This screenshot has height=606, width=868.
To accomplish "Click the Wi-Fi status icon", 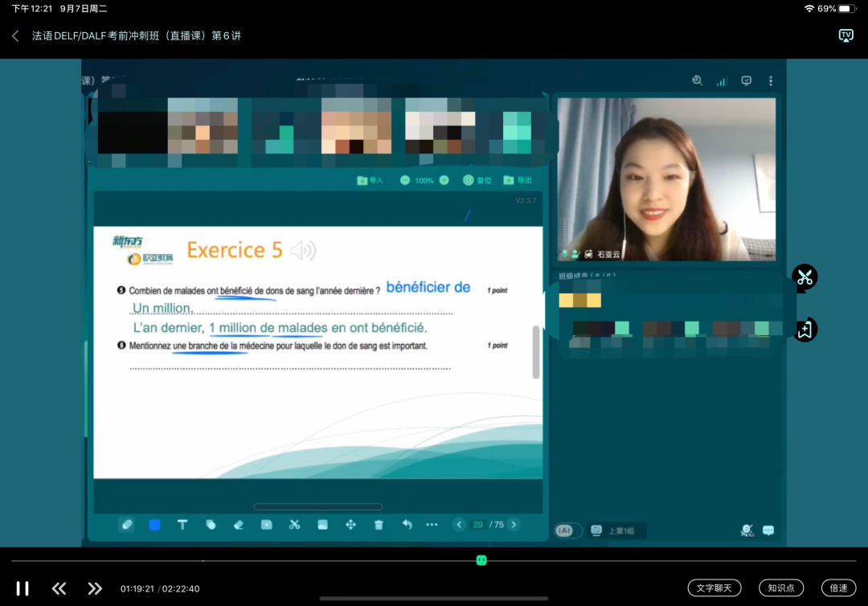I will pos(809,9).
